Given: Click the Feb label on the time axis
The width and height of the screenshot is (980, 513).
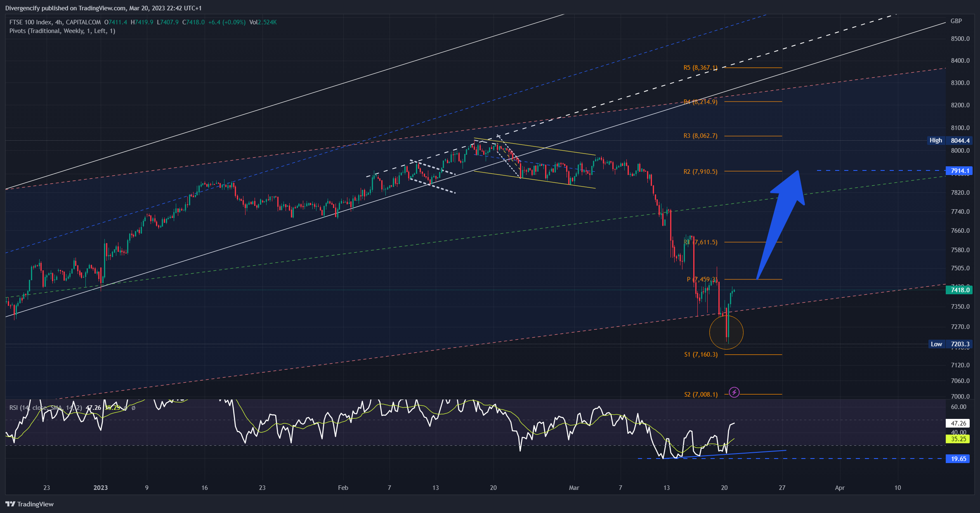Looking at the screenshot, I should click(343, 488).
